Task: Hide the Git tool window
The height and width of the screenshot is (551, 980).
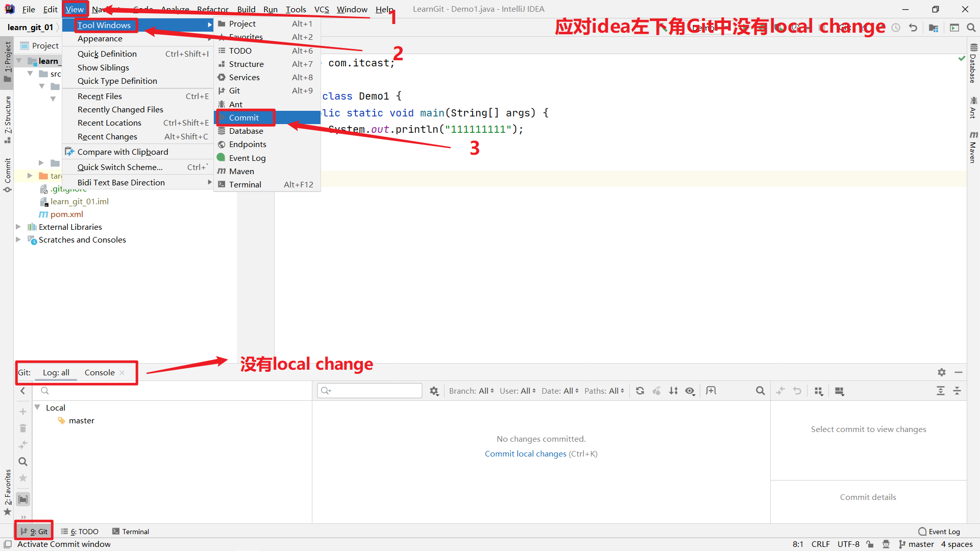Action: tap(959, 372)
